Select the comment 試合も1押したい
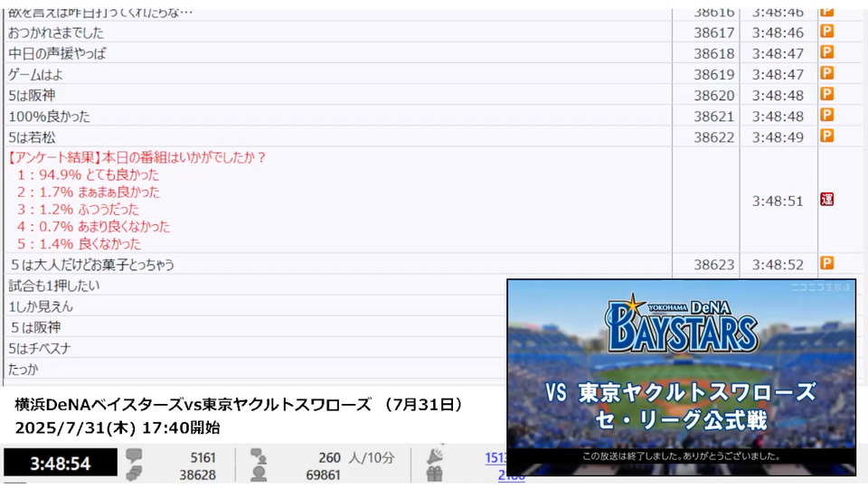This screenshot has height=488, width=868. [53, 286]
